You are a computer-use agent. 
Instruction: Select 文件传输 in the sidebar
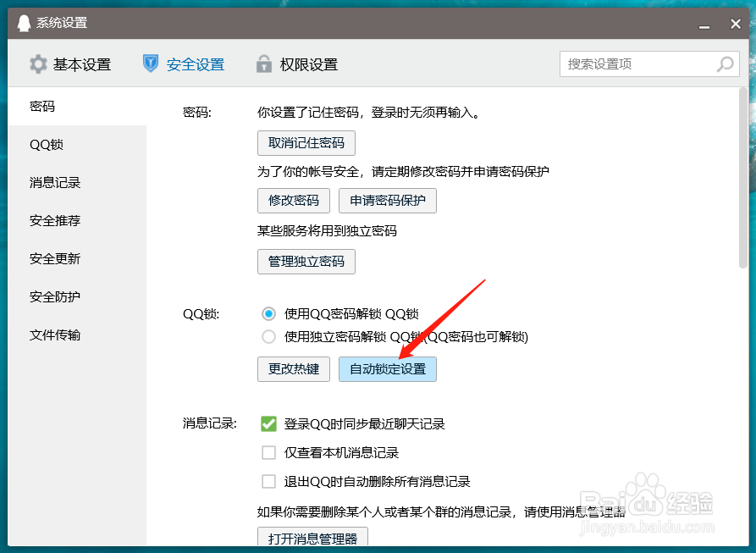pyautogui.click(x=77, y=335)
